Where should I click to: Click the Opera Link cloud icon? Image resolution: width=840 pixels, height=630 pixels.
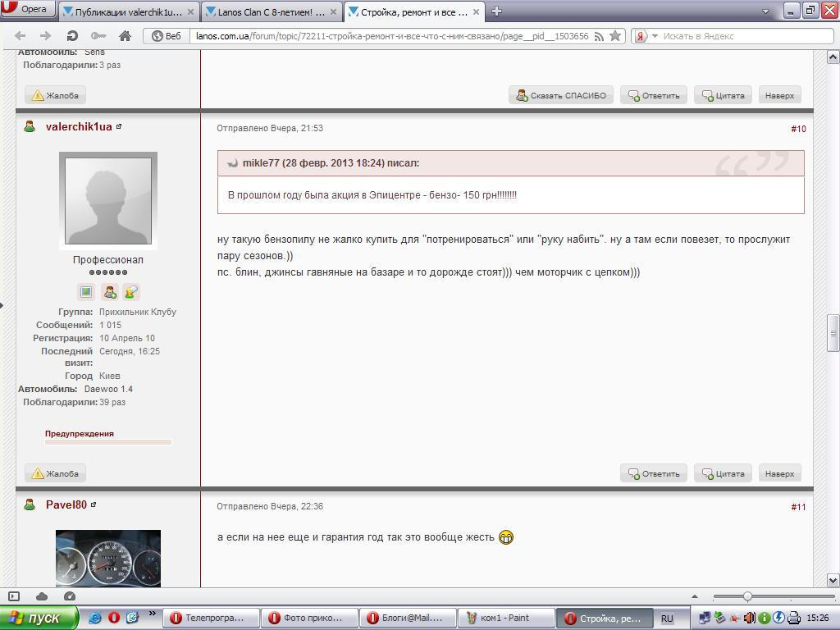point(42,596)
